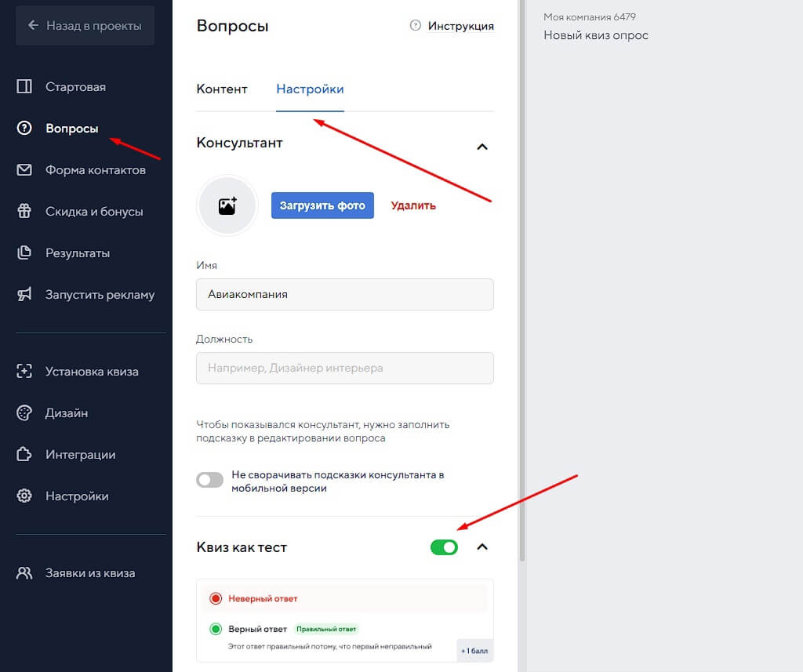Click the megaphone icon for Запустить рекламу
Screen dimensions: 803x672
coord(24,295)
